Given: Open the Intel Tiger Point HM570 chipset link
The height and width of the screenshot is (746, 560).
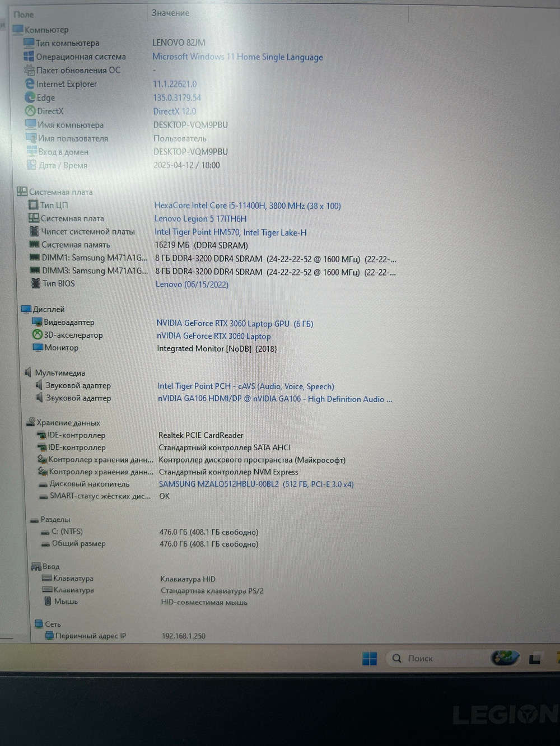Looking at the screenshot, I should pyautogui.click(x=231, y=232).
